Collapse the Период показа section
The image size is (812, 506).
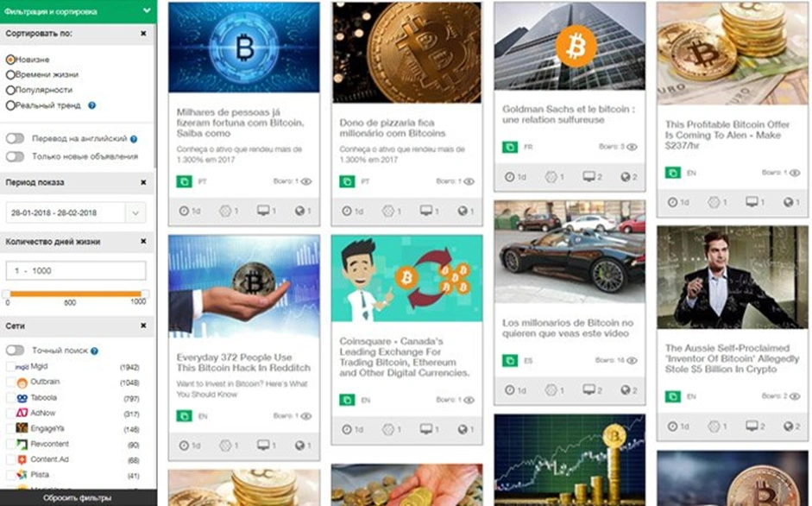coord(143,182)
